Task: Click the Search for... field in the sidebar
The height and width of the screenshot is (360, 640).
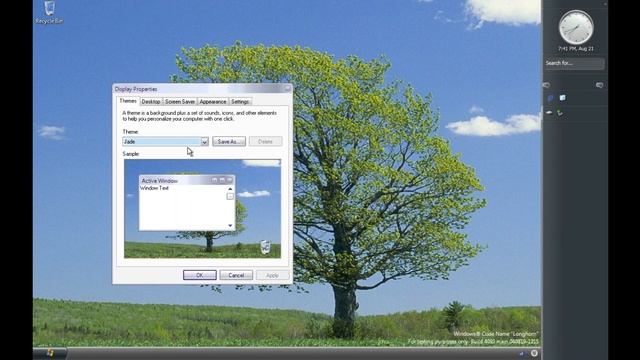Action: [x=575, y=63]
